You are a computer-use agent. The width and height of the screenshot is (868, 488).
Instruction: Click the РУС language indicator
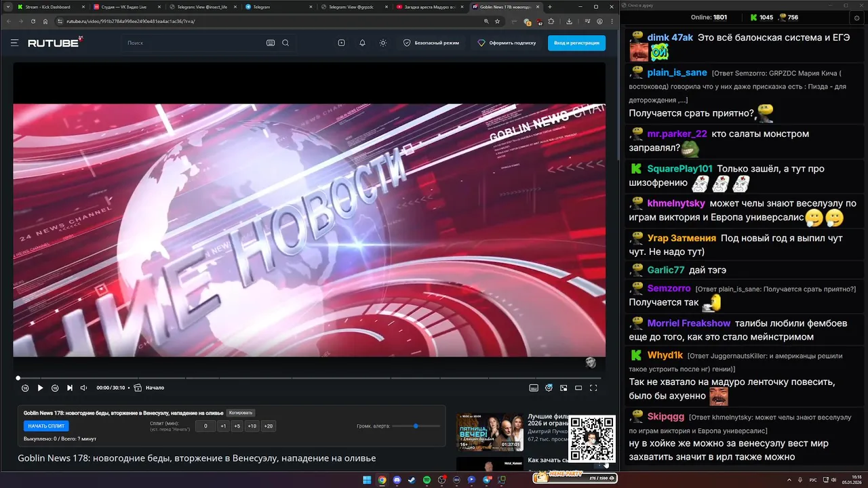pyautogui.click(x=813, y=480)
